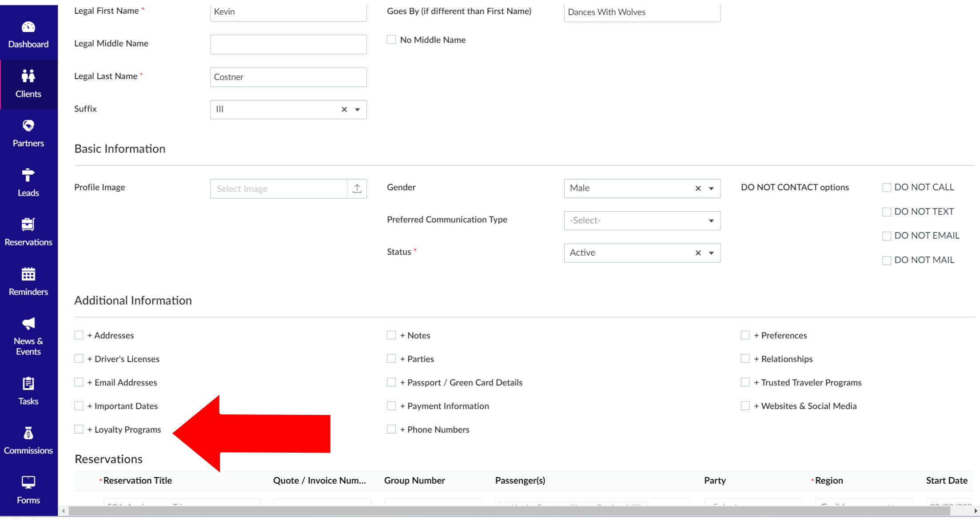Check the No Middle Name box

pos(391,40)
